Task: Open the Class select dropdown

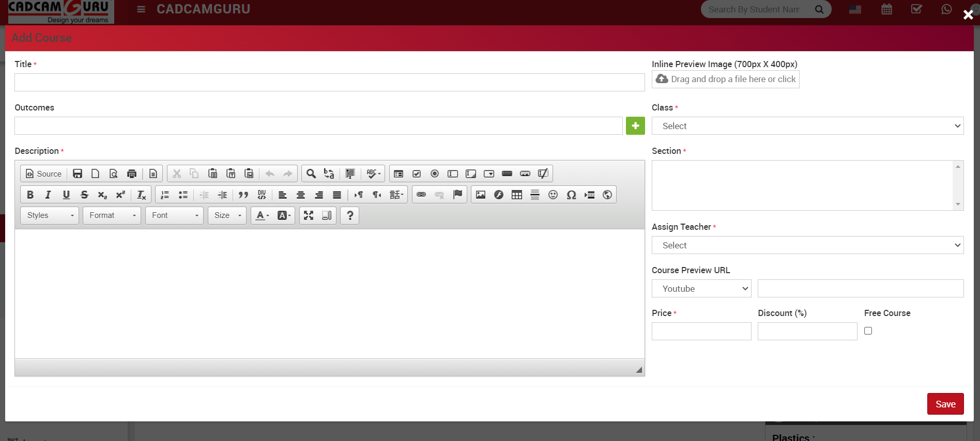Action: (x=807, y=126)
